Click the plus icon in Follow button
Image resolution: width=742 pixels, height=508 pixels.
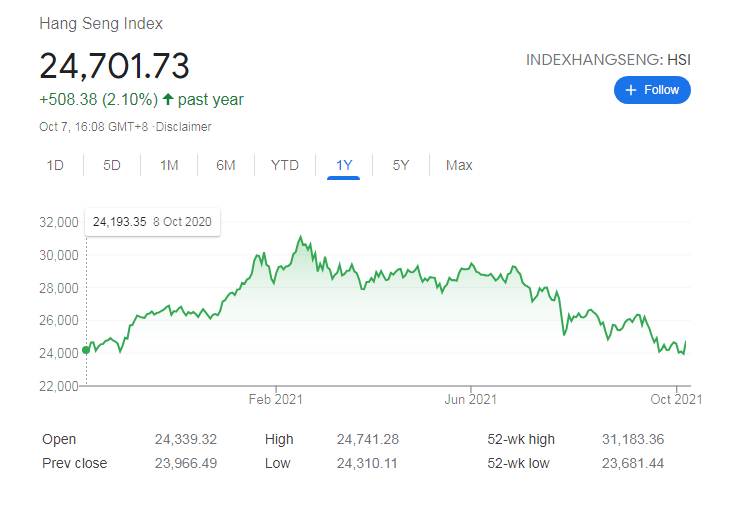(x=630, y=90)
